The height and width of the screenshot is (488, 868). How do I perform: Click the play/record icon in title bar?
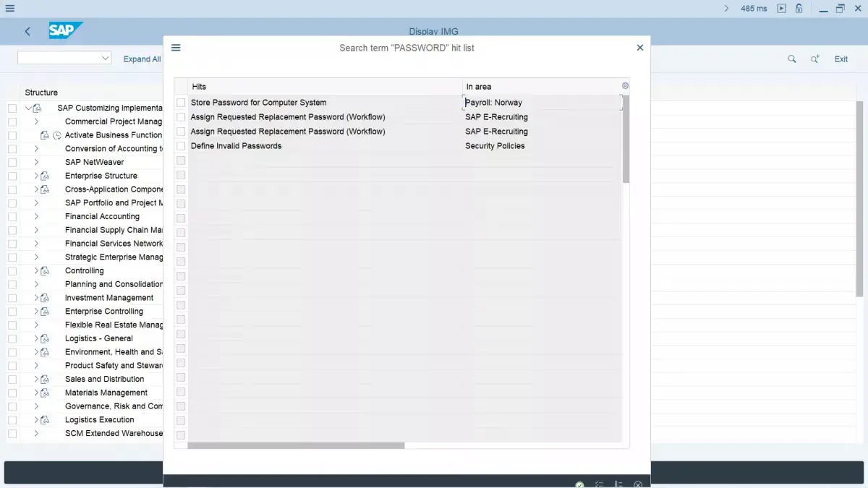click(x=781, y=9)
